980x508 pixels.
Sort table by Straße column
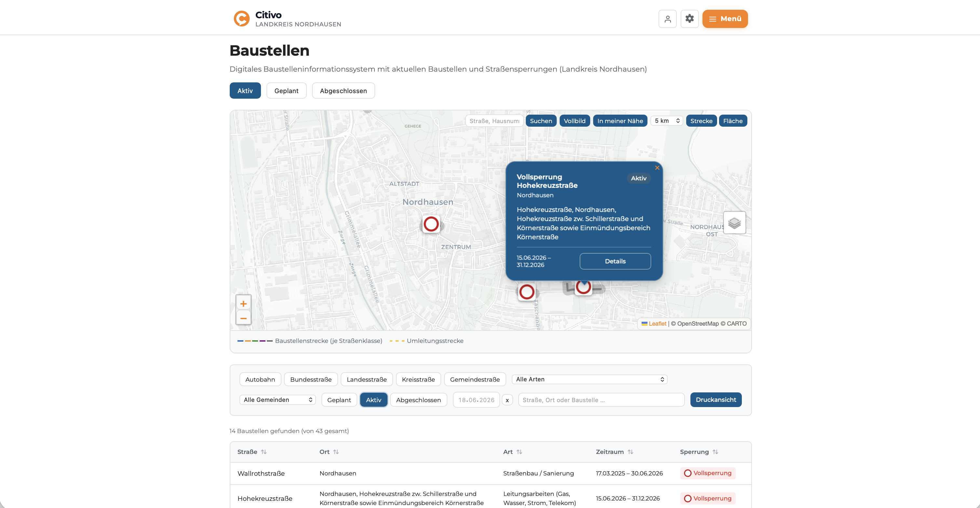tap(252, 452)
